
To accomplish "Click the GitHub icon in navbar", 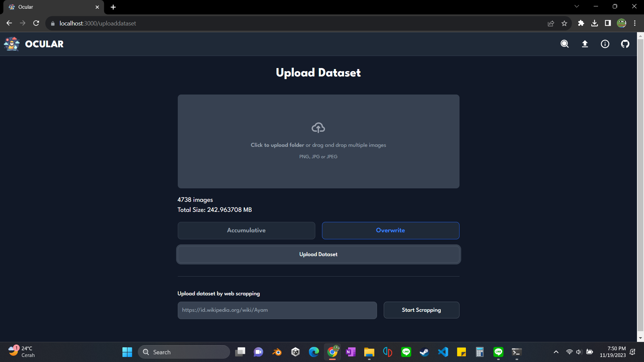I will pyautogui.click(x=626, y=44).
